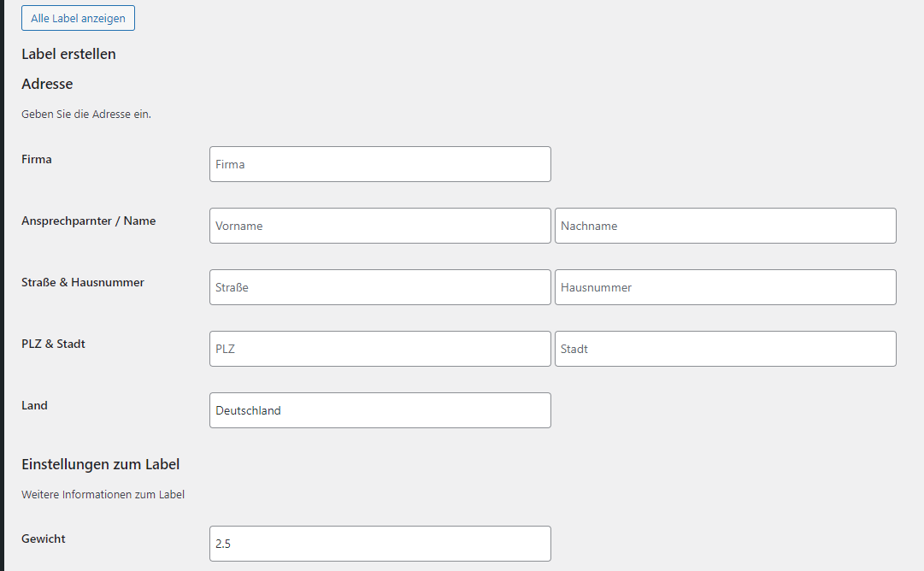Click inside the Straße input field
This screenshot has height=571, width=924.
pyautogui.click(x=380, y=287)
